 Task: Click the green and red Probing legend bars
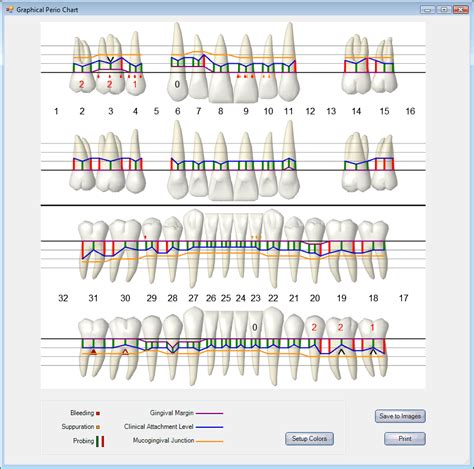[100, 441]
